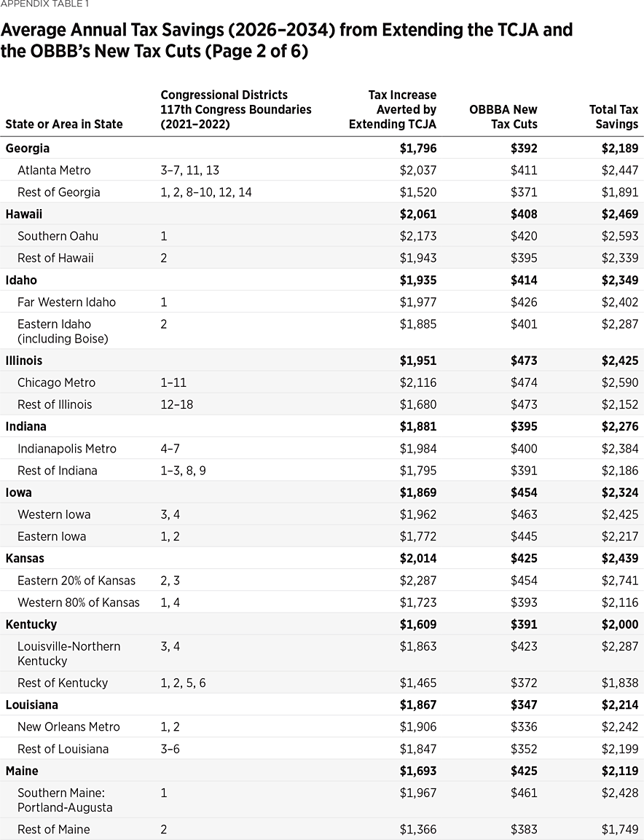Select the Atlanta Metro row label

[54, 170]
